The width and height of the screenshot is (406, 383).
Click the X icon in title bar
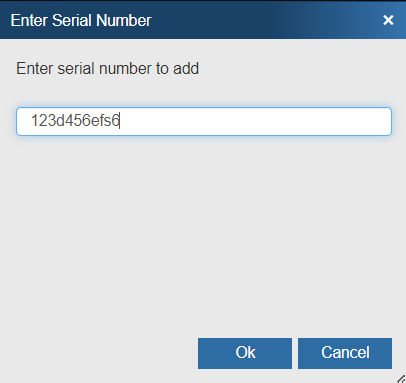[x=388, y=20]
